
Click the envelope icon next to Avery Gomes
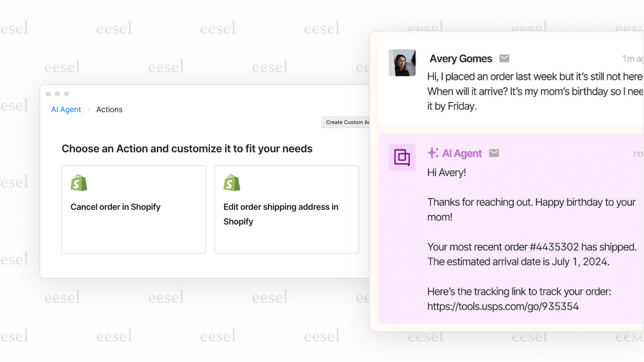504,58
